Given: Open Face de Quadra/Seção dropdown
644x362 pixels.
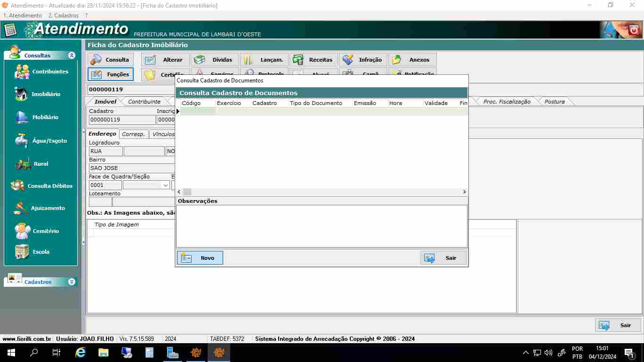Looking at the screenshot, I should [x=165, y=185].
